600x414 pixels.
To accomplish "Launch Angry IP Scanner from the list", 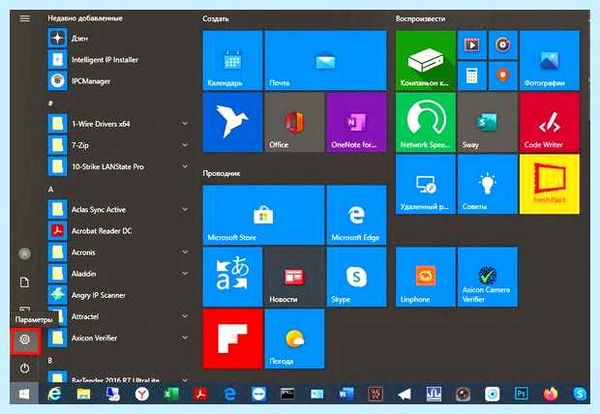I will [x=119, y=295].
